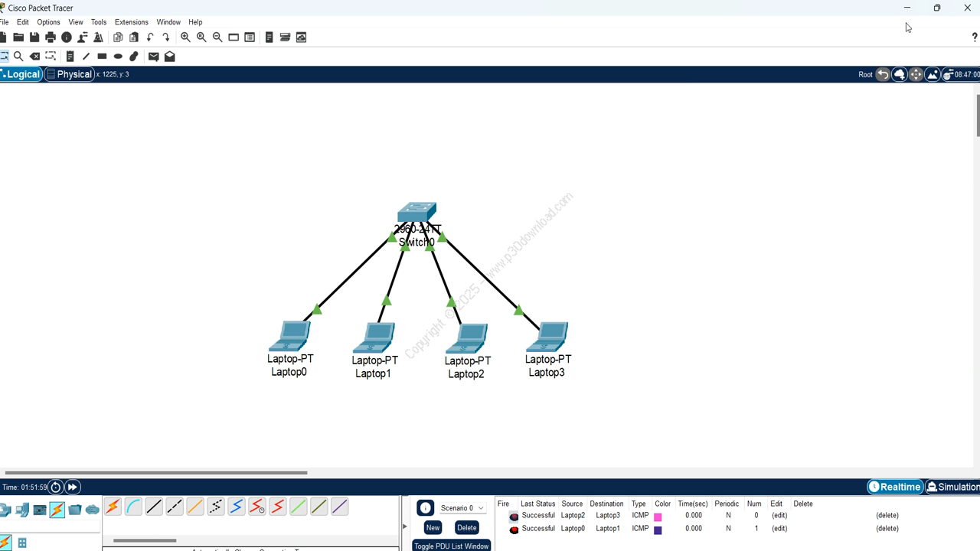Open the Help menu

(x=195, y=22)
